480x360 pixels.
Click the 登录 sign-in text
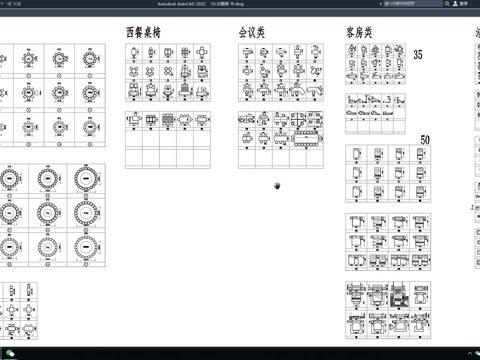coord(464,4)
